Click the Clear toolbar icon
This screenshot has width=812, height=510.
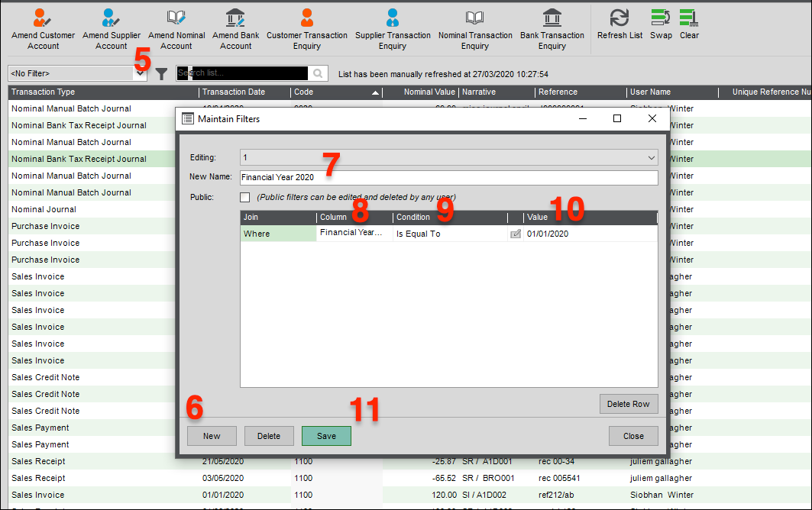point(689,23)
